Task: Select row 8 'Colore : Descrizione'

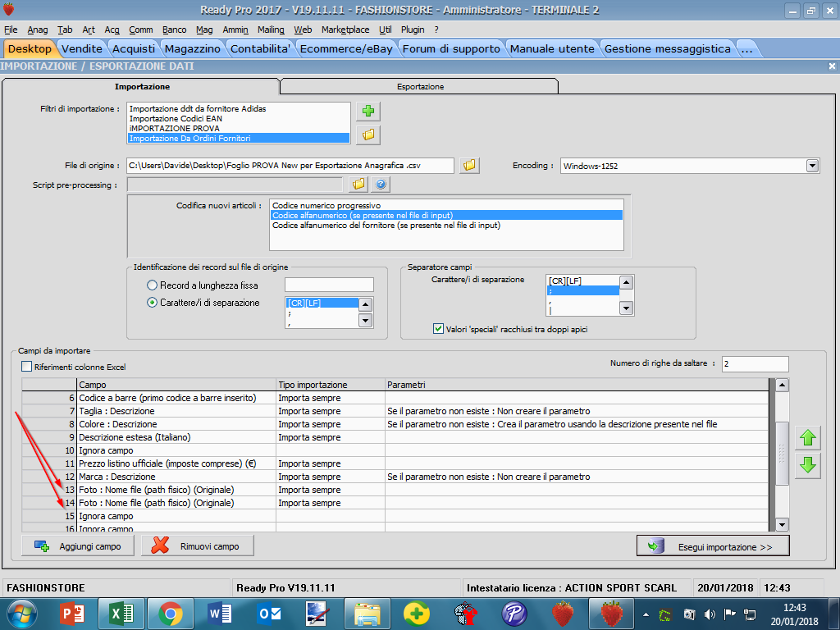Action: [395, 424]
